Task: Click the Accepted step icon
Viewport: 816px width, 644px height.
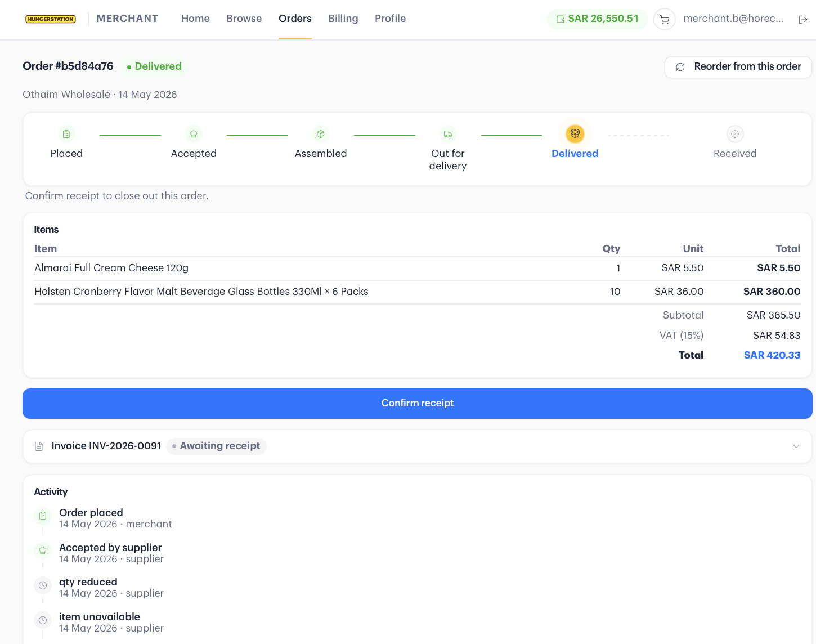Action: [194, 134]
